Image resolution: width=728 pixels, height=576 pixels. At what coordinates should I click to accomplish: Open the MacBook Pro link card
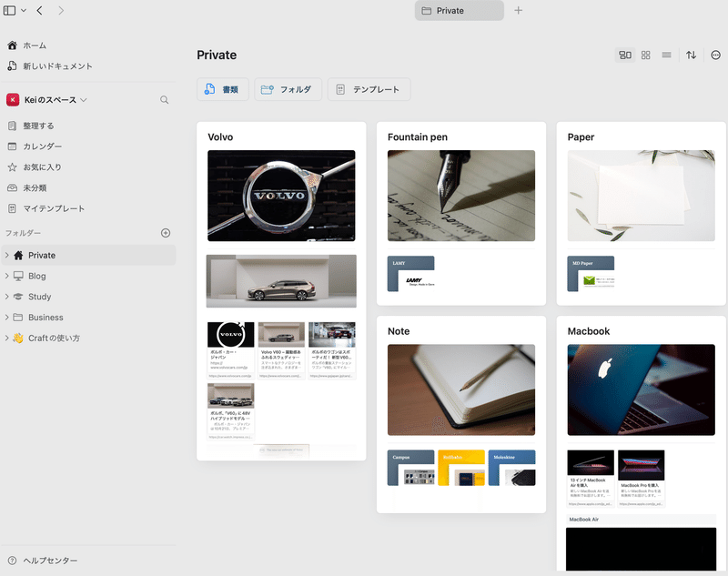641,478
